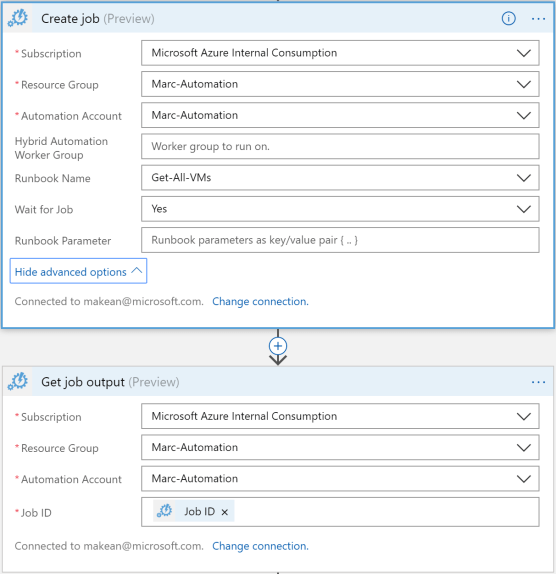Click the Get job output automation gear icon
The height and width of the screenshot is (574, 556).
18,381
